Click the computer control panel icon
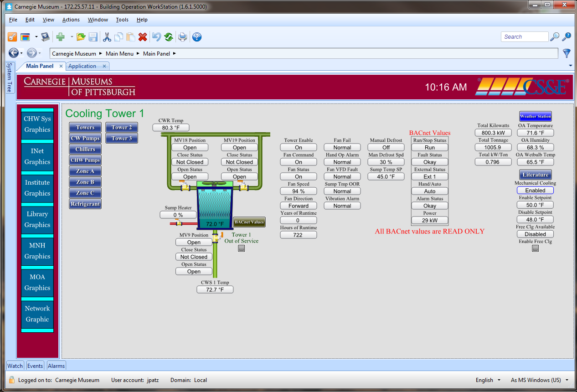 [x=45, y=37]
